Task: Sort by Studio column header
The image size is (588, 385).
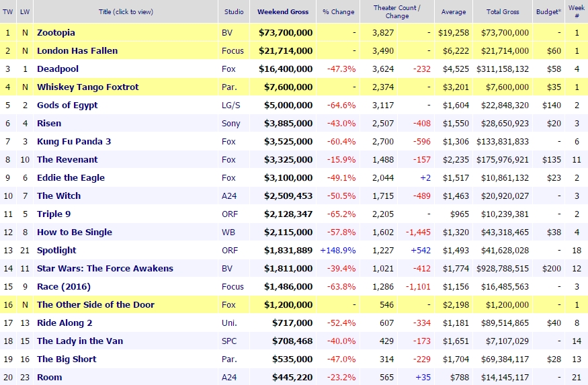Action: [234, 12]
